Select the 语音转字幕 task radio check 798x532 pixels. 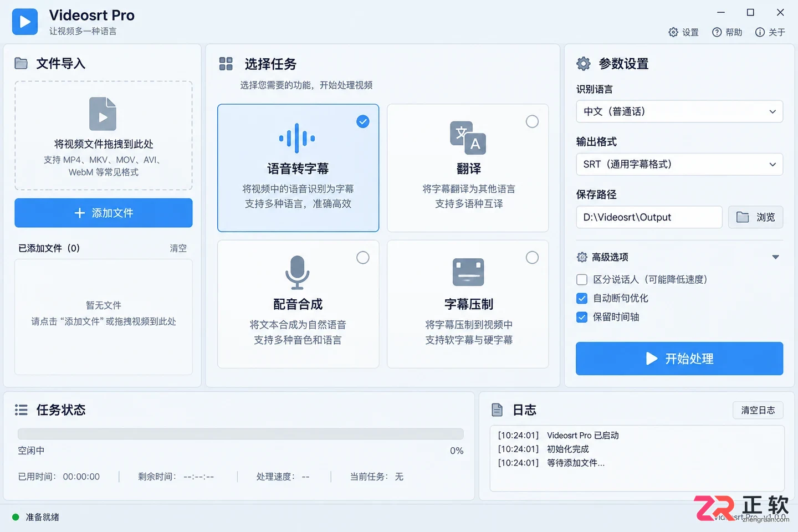[363, 121]
